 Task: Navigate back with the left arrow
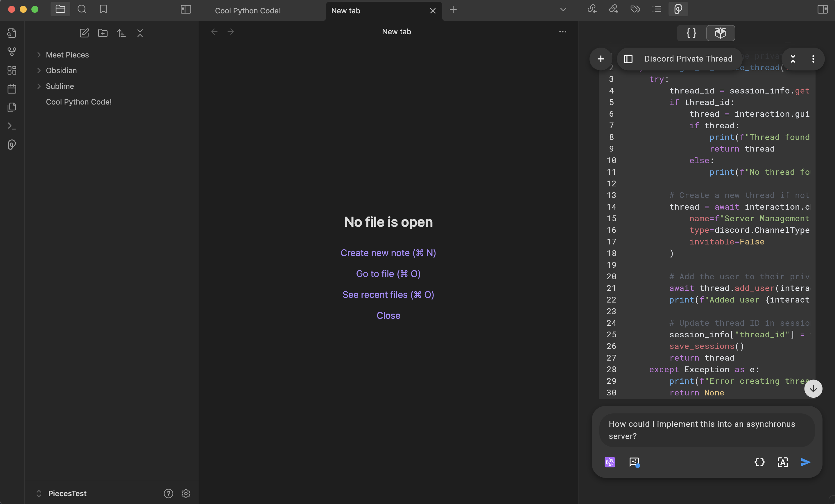[214, 31]
